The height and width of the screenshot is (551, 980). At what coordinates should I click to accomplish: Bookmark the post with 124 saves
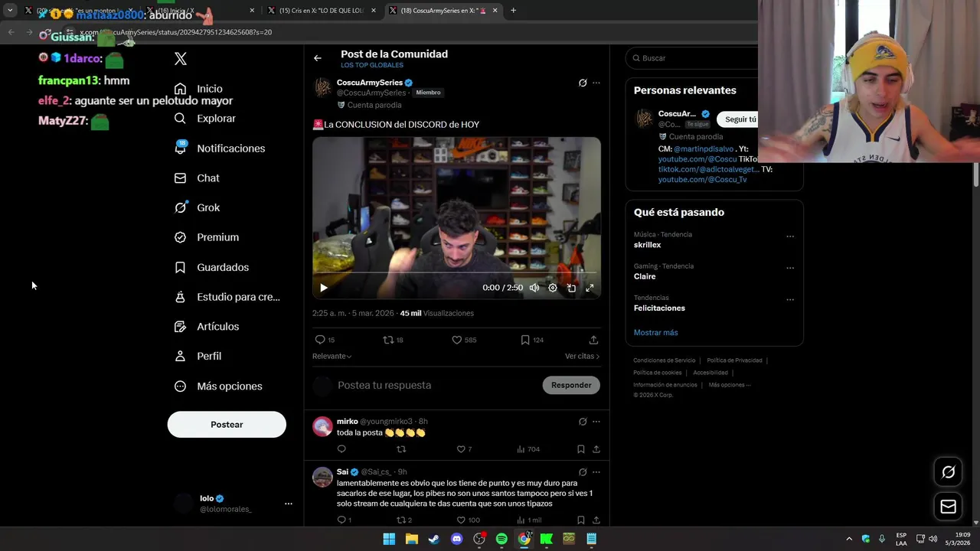click(532, 340)
